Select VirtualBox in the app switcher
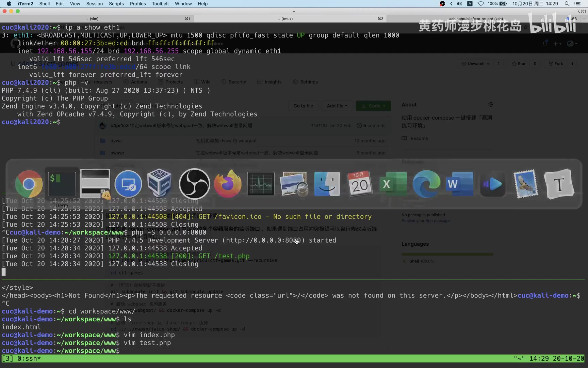Image resolution: width=588 pixels, height=368 pixels. click(159, 184)
